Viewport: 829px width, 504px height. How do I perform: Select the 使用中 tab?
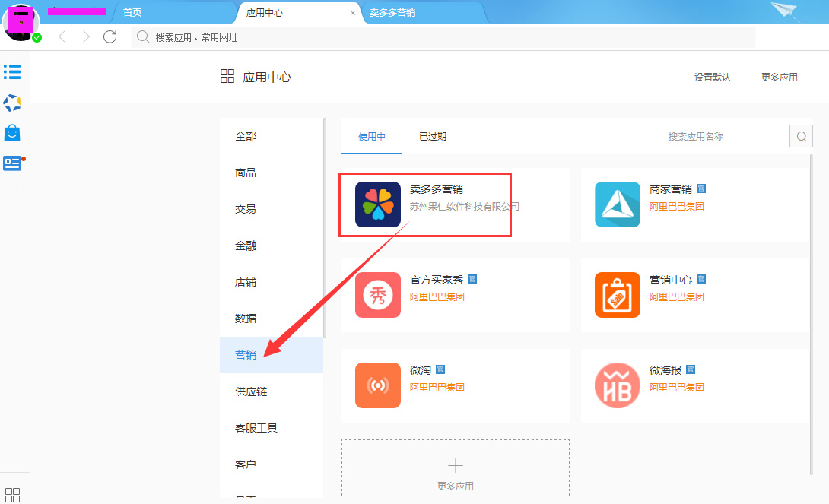(x=372, y=136)
